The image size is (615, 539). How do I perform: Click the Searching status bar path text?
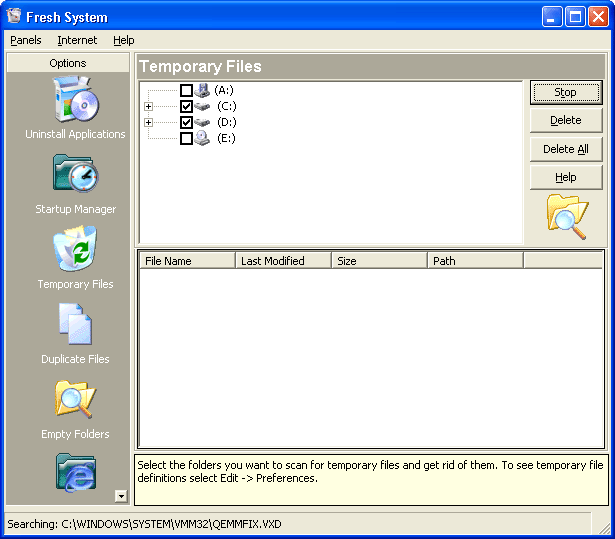pyautogui.click(x=144, y=524)
